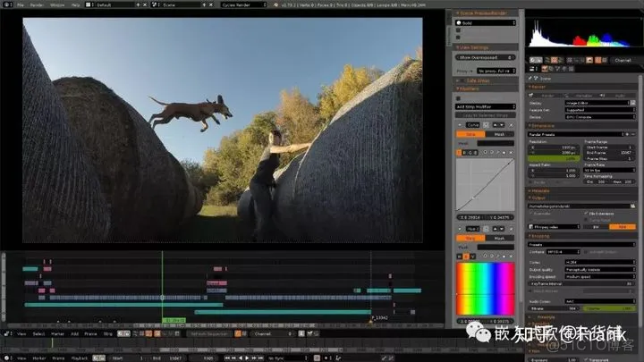Adjust audio Volume slider
Image resolution: width=644 pixels, height=362 pixels.
pos(609,308)
